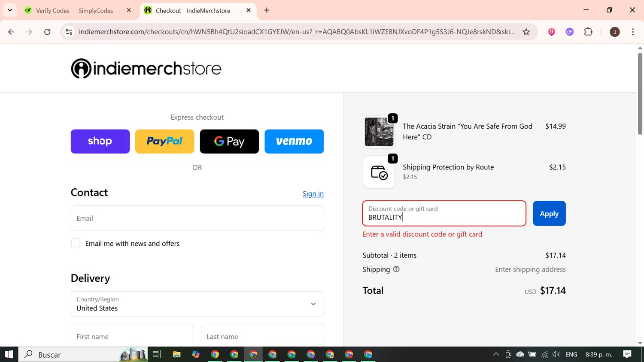Open Chrome's three-dot menu
Image resolution: width=644 pixels, height=362 pixels.
click(x=633, y=32)
